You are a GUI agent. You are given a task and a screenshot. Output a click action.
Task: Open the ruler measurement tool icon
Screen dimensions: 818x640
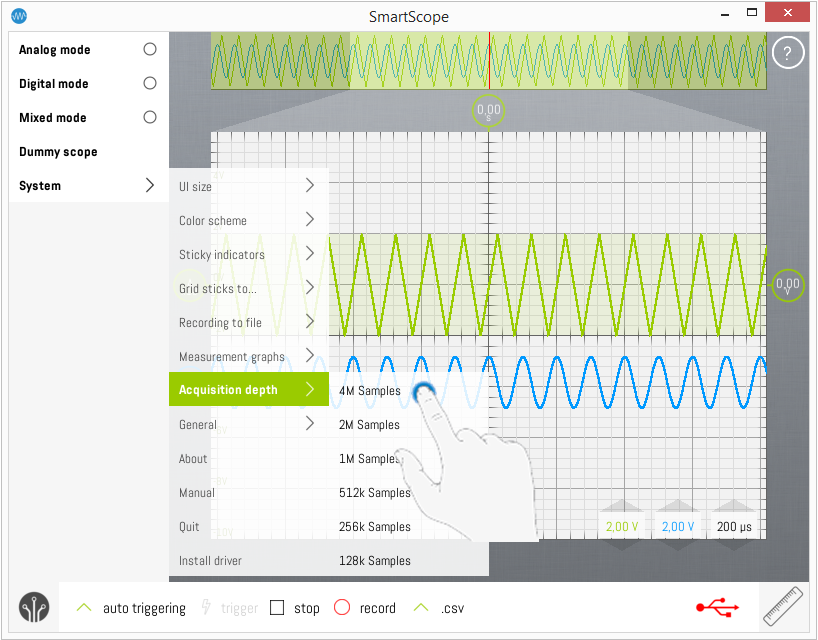(x=783, y=607)
